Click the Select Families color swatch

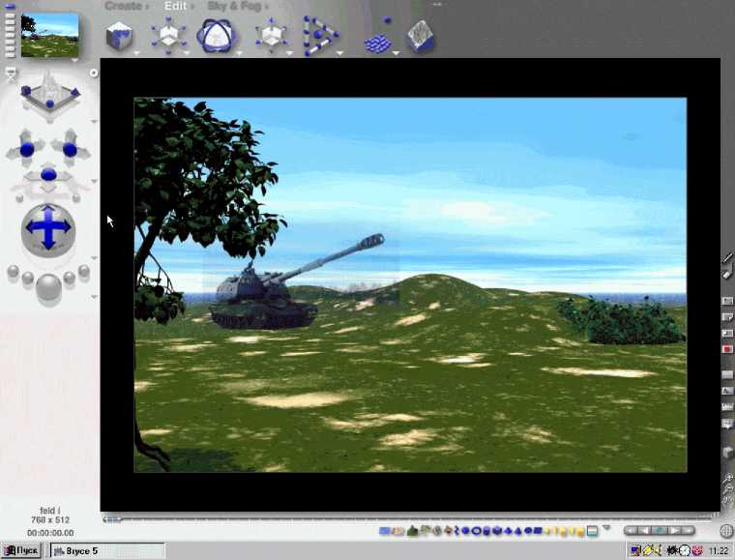click(x=592, y=531)
